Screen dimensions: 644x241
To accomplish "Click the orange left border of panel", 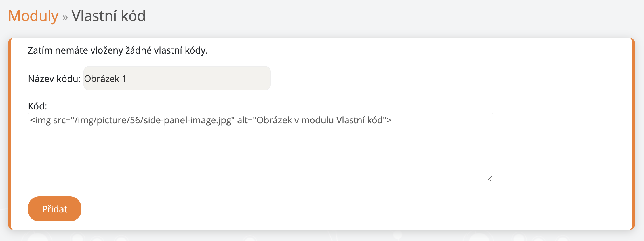I will point(9,134).
